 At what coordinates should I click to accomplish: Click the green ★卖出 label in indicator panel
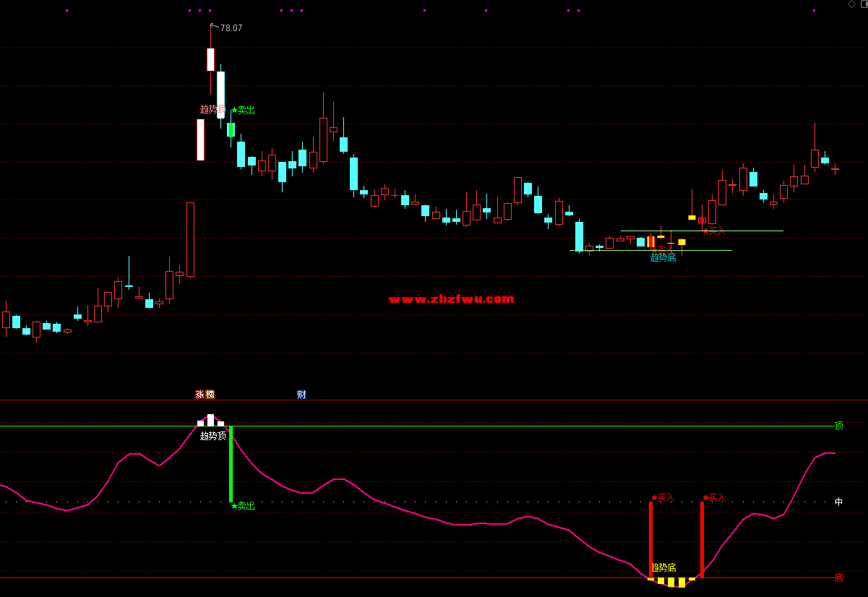click(x=244, y=506)
